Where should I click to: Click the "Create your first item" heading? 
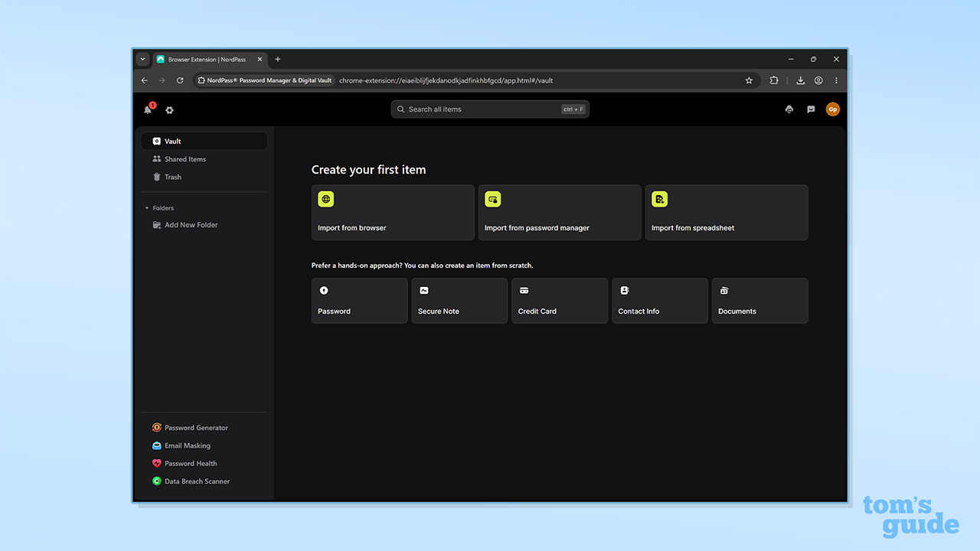point(368,170)
